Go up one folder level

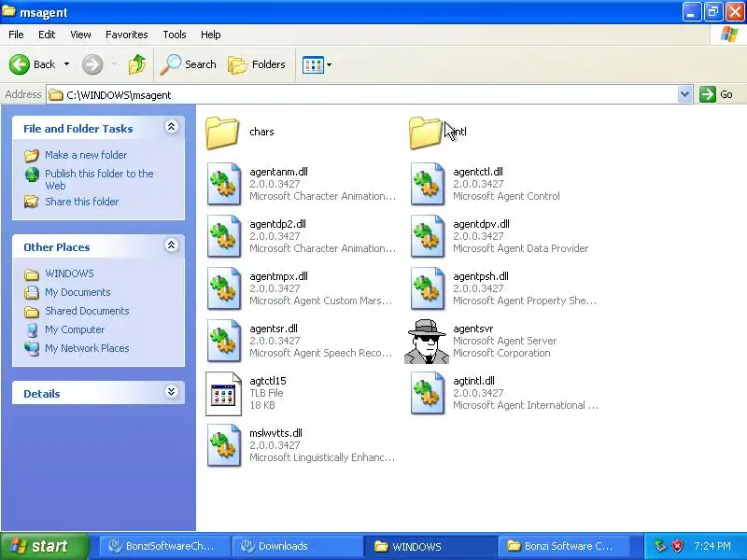point(137,64)
